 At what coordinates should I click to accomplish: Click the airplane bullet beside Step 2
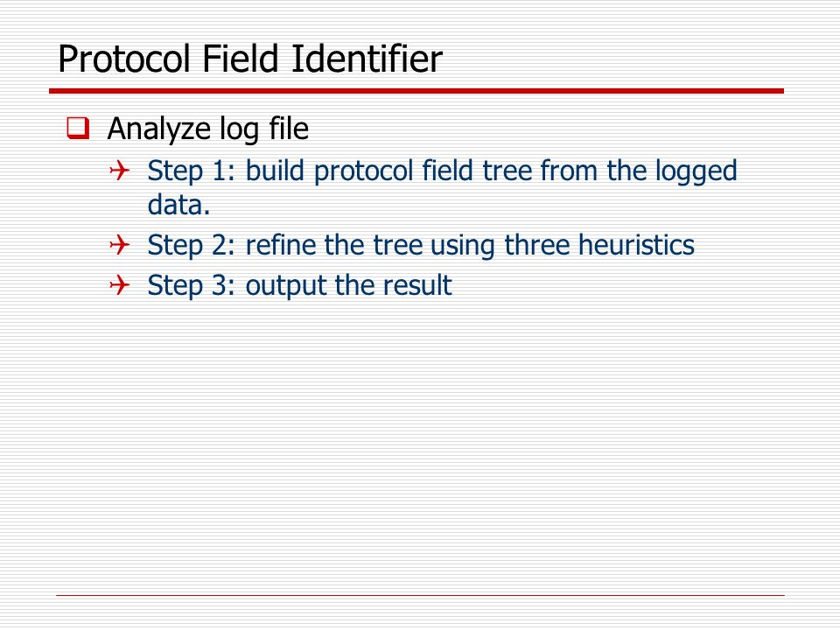[x=120, y=245]
